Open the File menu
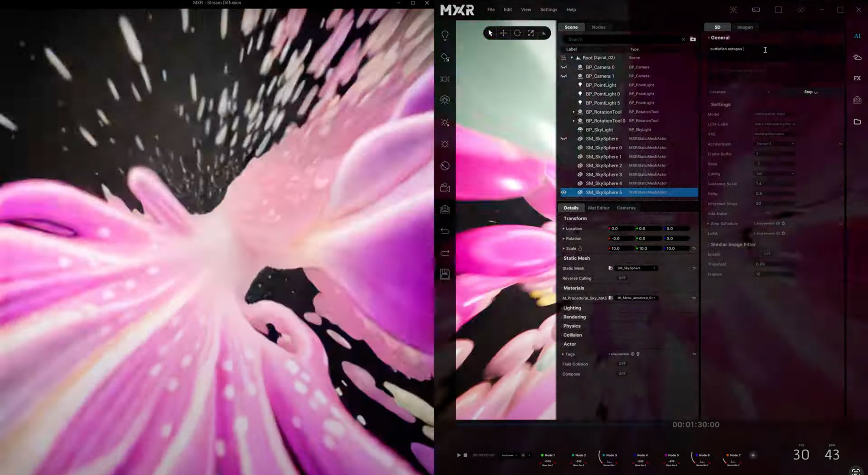This screenshot has width=868, height=475. tap(491, 10)
